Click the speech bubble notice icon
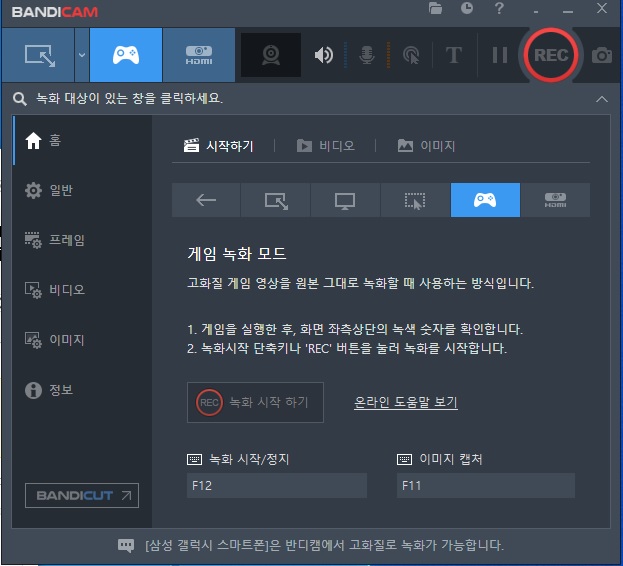Image resolution: width=623 pixels, height=566 pixels. [126, 545]
